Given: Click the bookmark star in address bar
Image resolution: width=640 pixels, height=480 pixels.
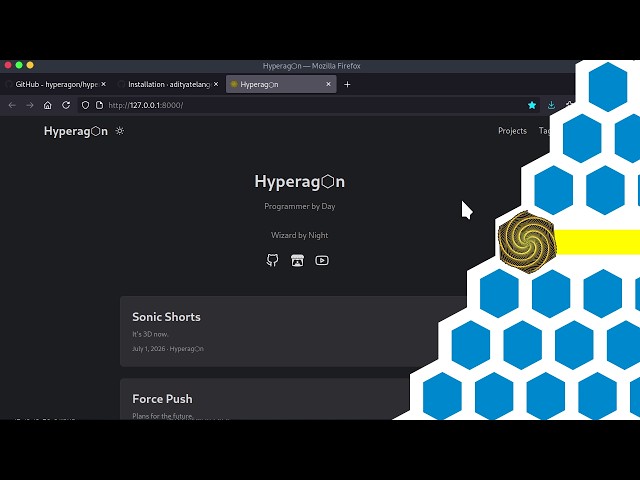Looking at the screenshot, I should coord(532,105).
